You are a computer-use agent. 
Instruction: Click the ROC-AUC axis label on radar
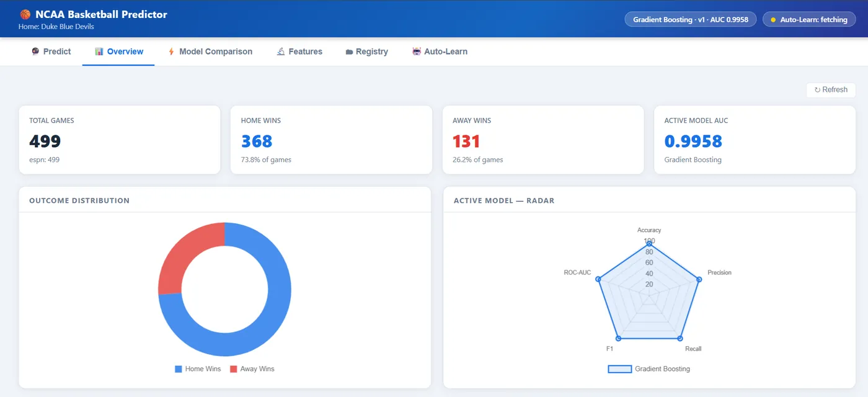point(577,273)
